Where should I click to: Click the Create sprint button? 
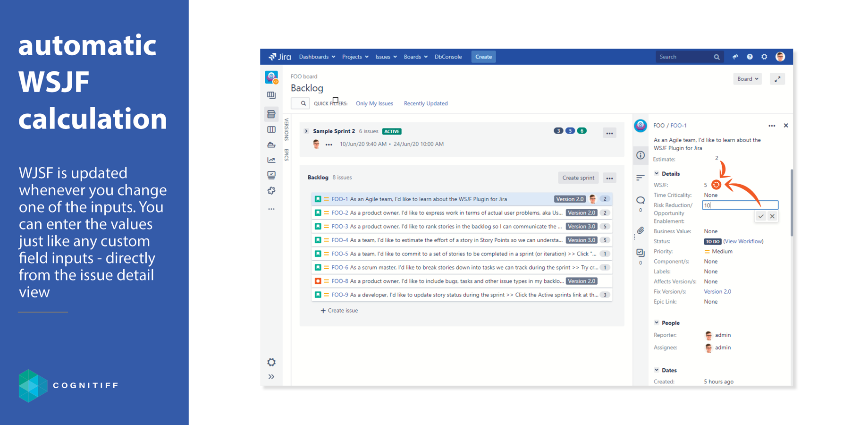pyautogui.click(x=578, y=178)
